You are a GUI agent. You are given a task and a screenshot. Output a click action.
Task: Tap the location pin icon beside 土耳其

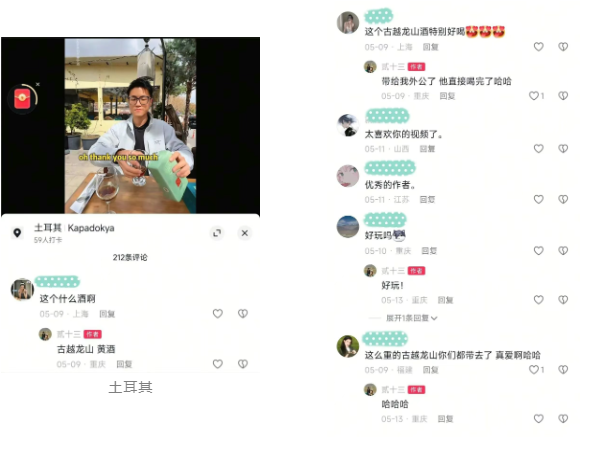click(x=17, y=233)
